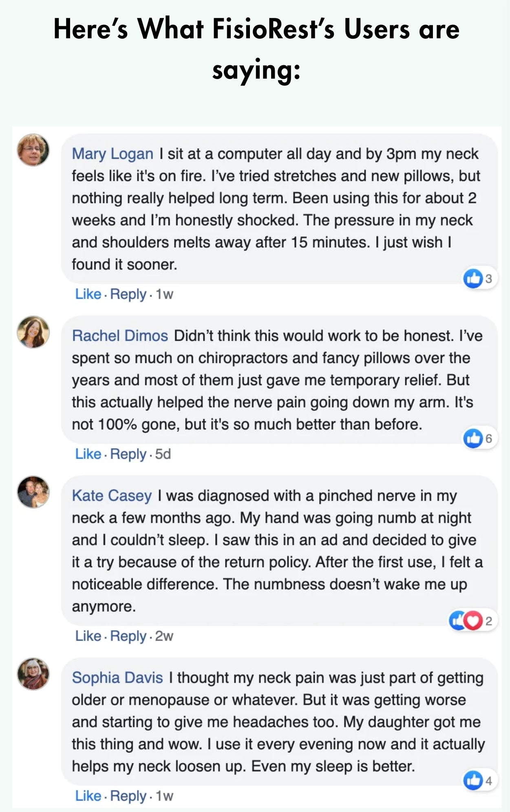Reply to Mary Logan's comment
This screenshot has height=812, width=510.
tap(128, 294)
